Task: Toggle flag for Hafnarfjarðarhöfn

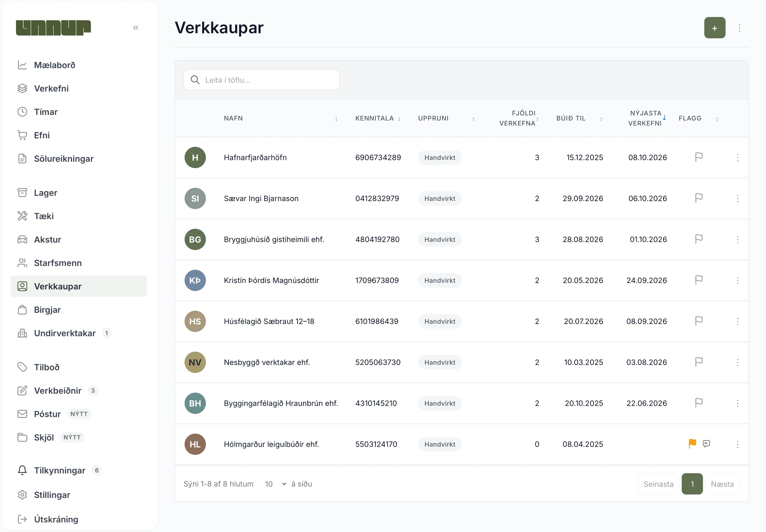Action: click(699, 157)
